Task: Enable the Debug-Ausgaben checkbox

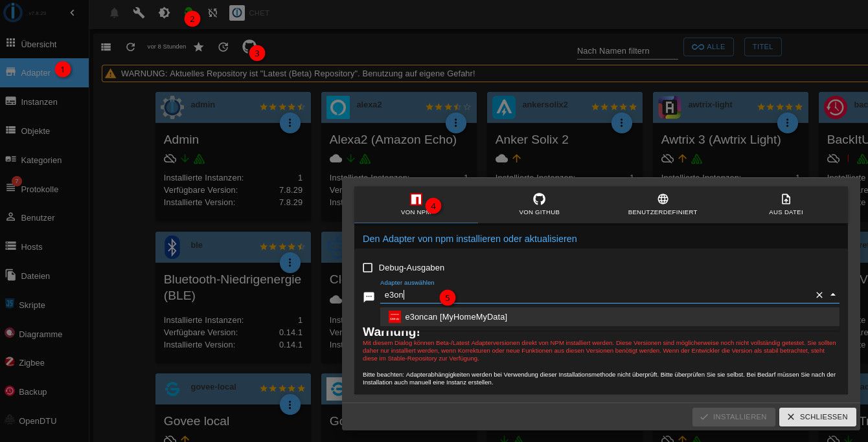Action: pyautogui.click(x=368, y=267)
